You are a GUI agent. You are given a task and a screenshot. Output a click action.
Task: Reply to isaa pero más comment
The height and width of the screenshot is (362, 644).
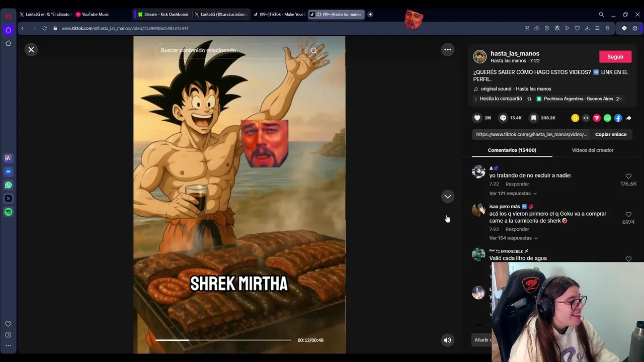click(x=517, y=229)
